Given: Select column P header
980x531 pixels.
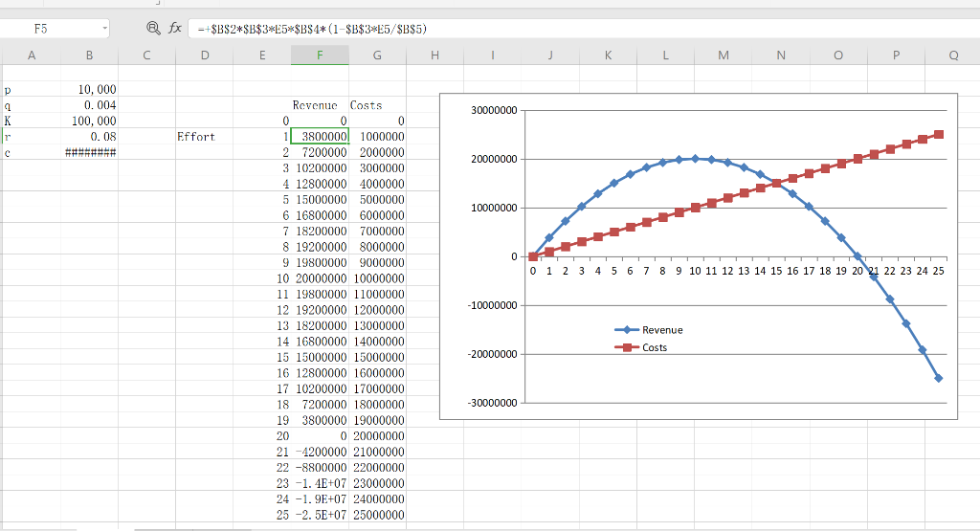Looking at the screenshot, I should [896, 55].
